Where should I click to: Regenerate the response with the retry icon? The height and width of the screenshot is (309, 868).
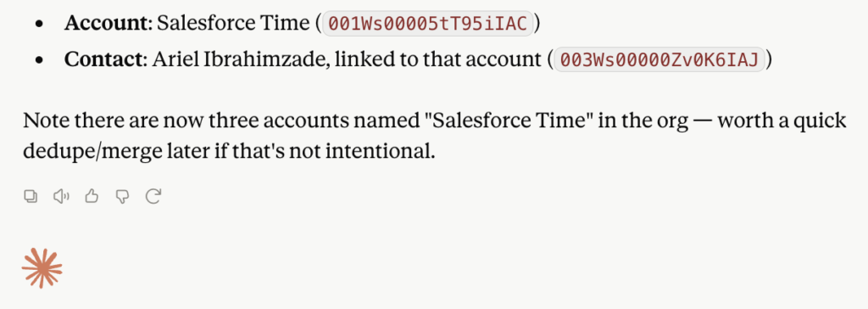point(153,196)
